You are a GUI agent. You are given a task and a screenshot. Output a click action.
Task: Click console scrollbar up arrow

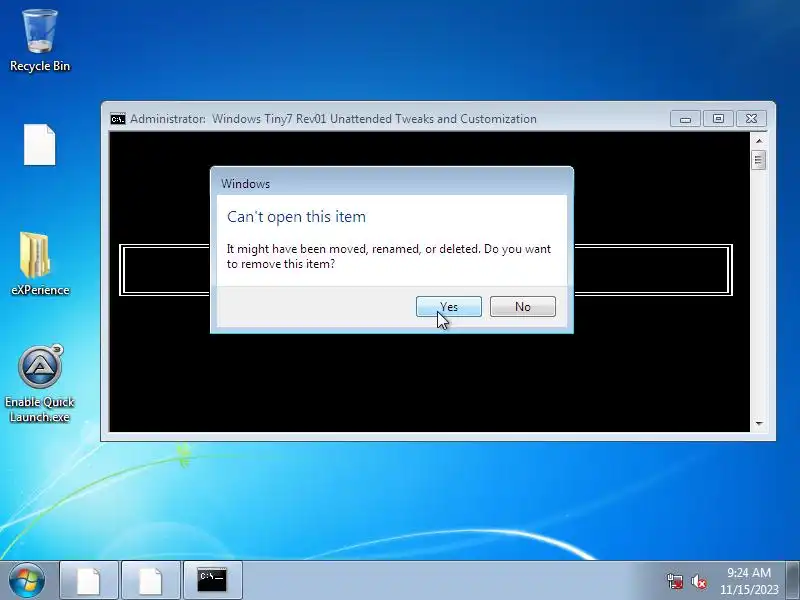pos(759,140)
